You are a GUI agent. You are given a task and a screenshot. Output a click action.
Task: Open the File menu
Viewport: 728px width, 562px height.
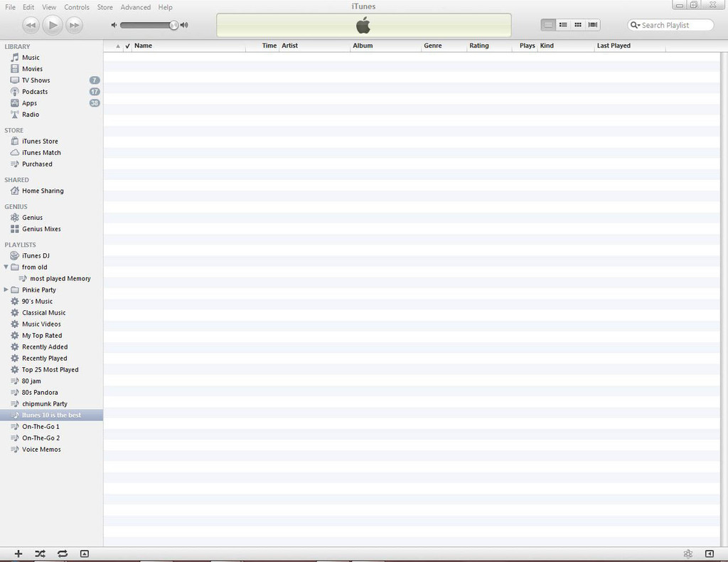10,7
